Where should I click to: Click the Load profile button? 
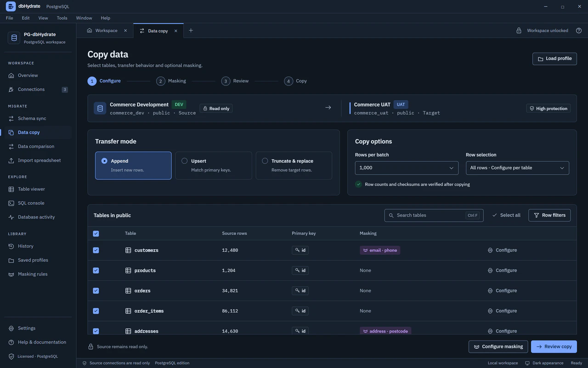coord(554,59)
